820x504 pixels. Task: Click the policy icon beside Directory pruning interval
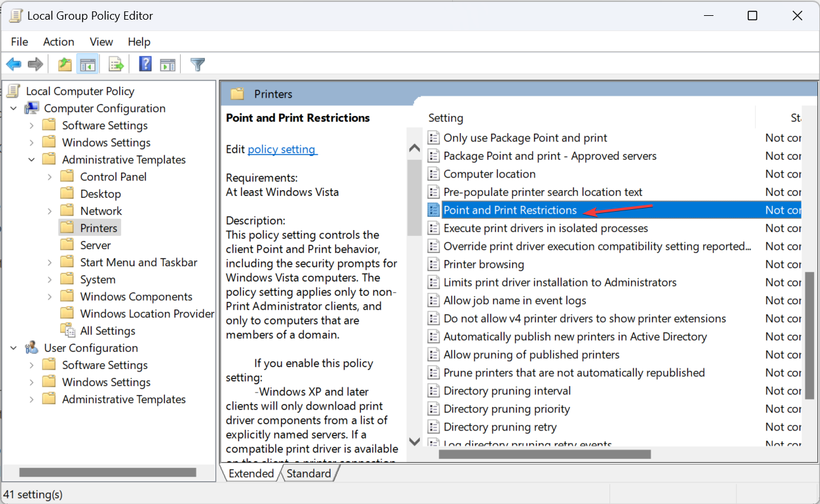tap(434, 391)
